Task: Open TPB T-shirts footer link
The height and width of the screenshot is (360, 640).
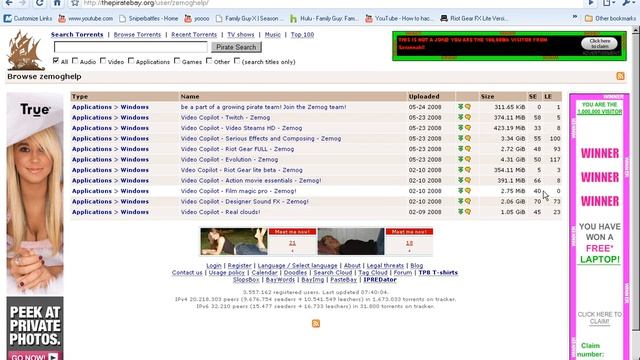Action: pos(438,273)
